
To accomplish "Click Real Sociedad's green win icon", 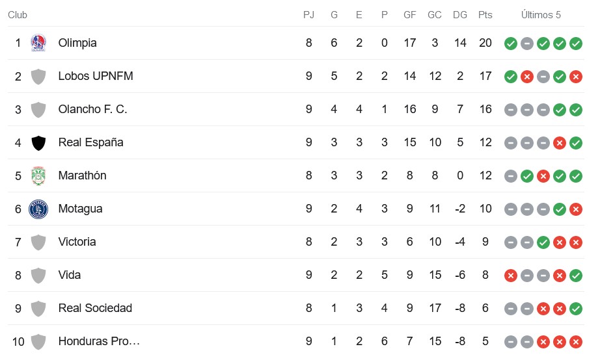I will pyautogui.click(x=576, y=309).
